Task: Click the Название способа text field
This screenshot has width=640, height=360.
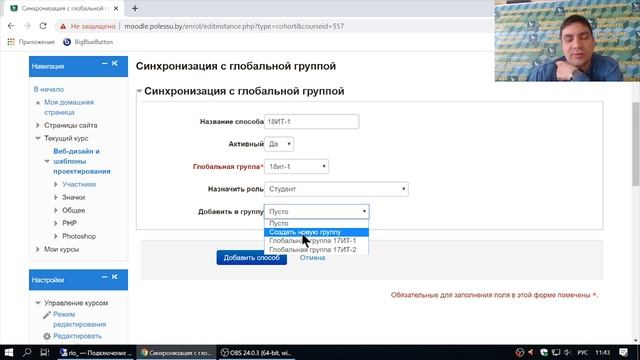Action: point(311,122)
